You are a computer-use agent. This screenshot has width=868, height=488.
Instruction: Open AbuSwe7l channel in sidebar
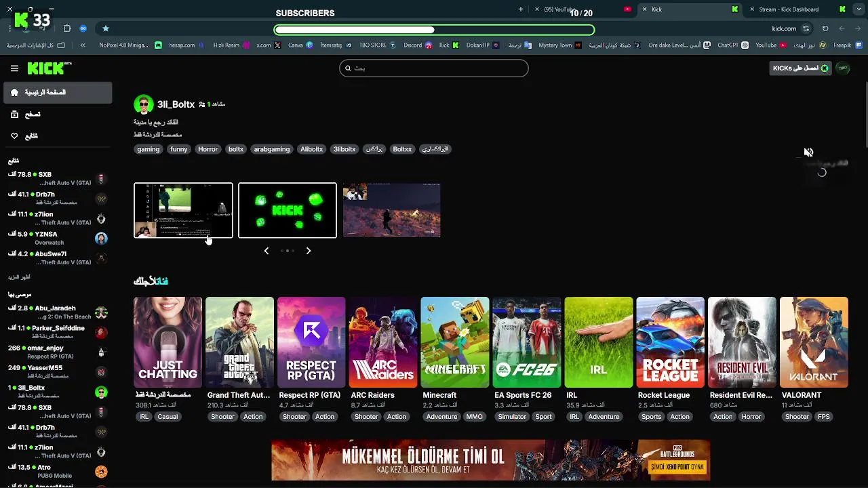pos(58,258)
